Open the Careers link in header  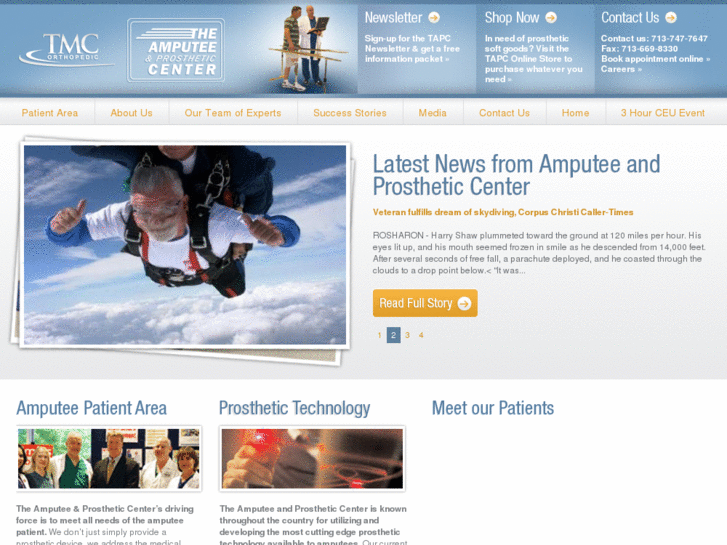(x=621, y=69)
